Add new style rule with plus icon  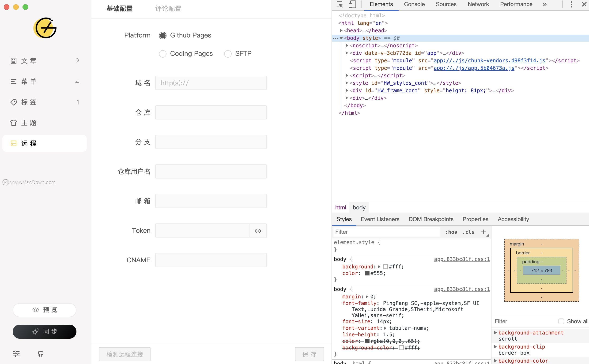tap(483, 232)
